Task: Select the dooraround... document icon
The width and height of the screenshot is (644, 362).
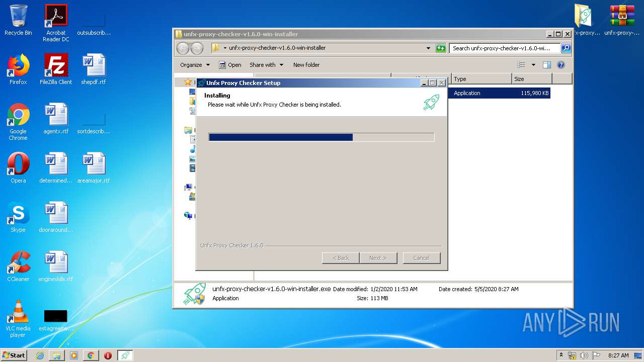Action: coord(56,217)
